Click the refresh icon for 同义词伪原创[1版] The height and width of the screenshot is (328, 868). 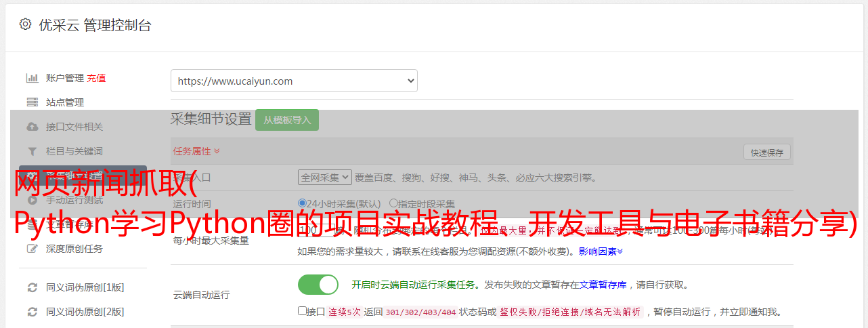(x=32, y=287)
